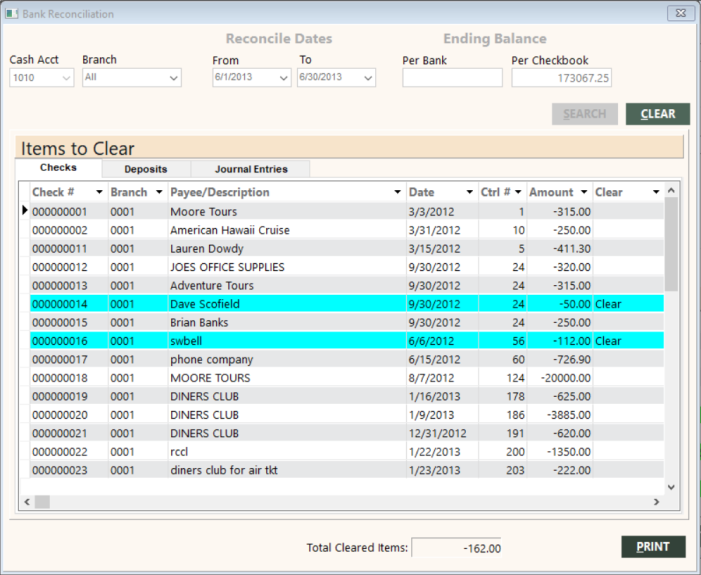Open the Cash Acct dropdown

tap(66, 78)
